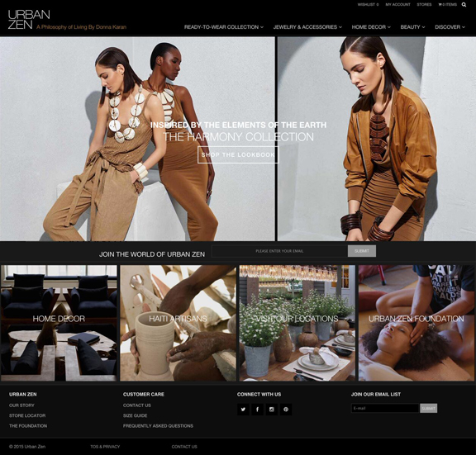Open The Foundation footer link
The width and height of the screenshot is (476, 455).
[28, 426]
